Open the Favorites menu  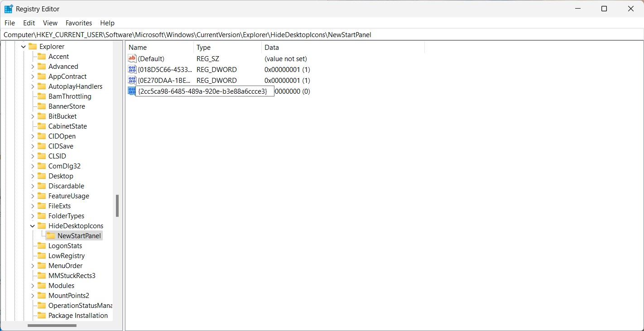[79, 23]
